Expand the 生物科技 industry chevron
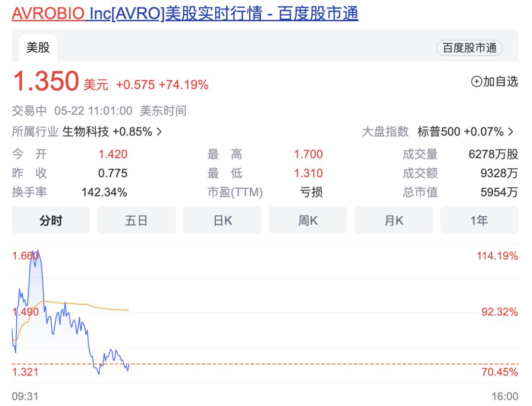Viewport: 532px width, 406px height. [x=159, y=132]
